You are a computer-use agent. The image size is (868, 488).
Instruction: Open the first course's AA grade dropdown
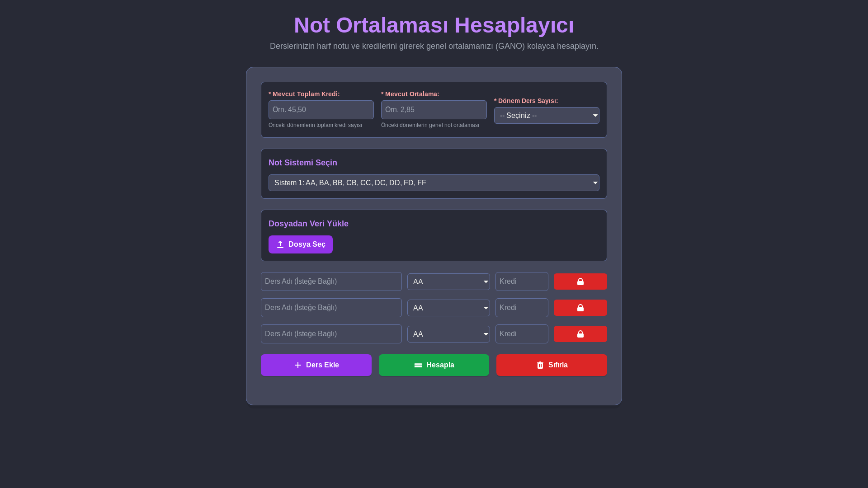pyautogui.click(x=448, y=282)
